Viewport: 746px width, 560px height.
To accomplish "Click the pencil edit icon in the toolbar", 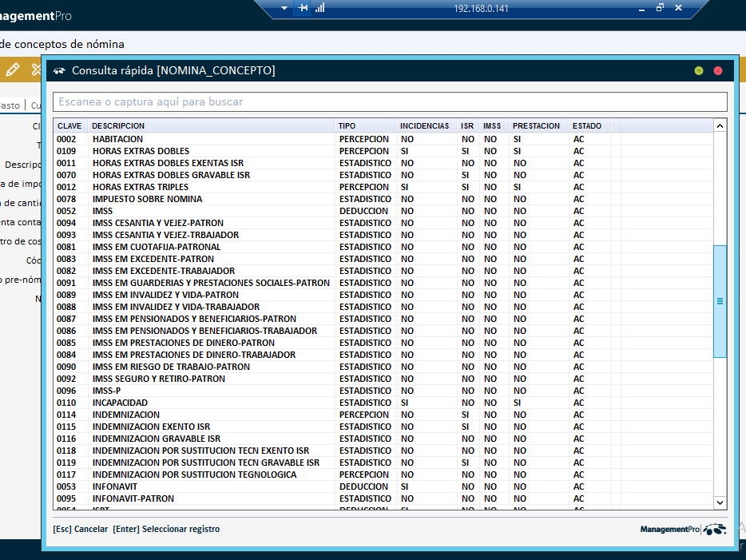I will (12, 70).
